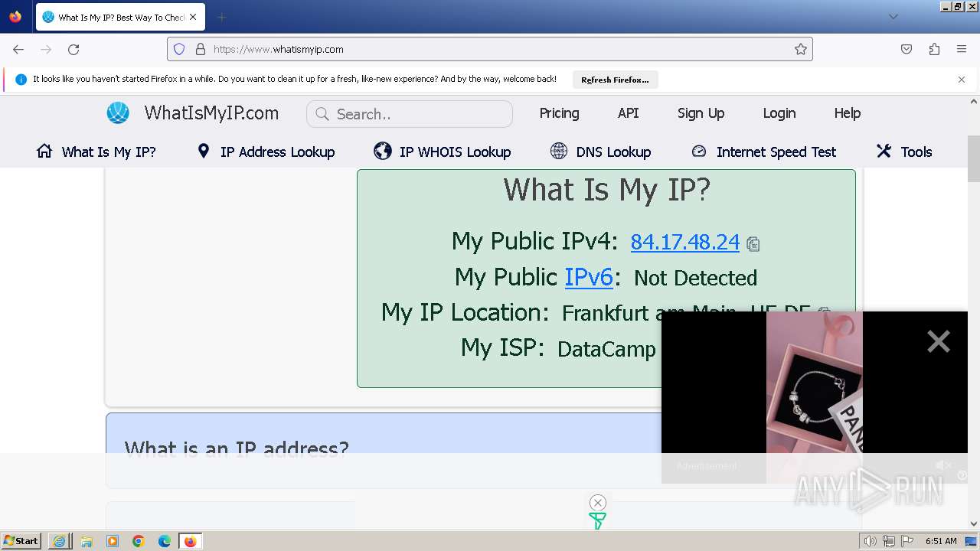Unmute the video advertisement
Screen dimensions: 980x551
click(943, 465)
